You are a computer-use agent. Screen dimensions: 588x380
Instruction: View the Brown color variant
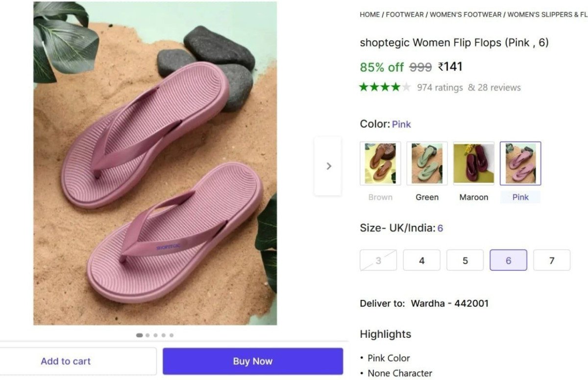point(380,163)
